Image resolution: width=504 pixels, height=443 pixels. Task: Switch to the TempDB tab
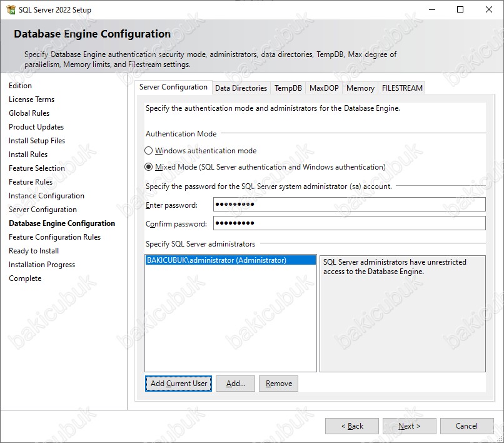288,88
